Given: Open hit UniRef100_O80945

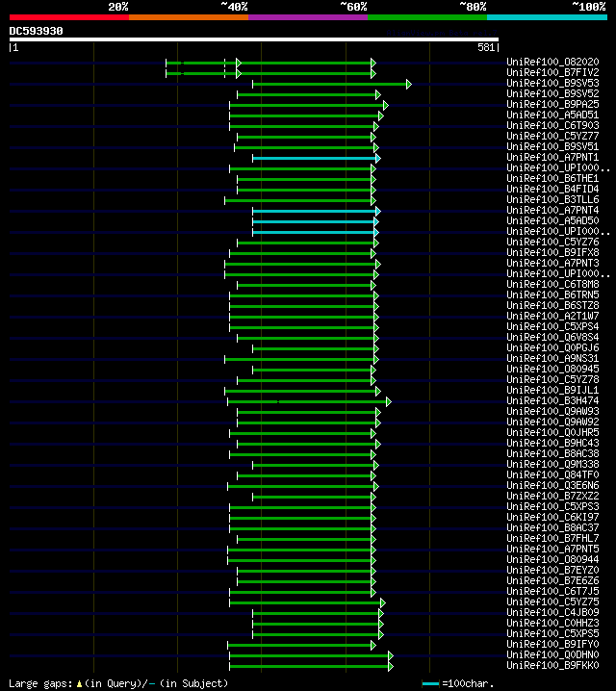Looking at the screenshot, I should click(552, 369).
